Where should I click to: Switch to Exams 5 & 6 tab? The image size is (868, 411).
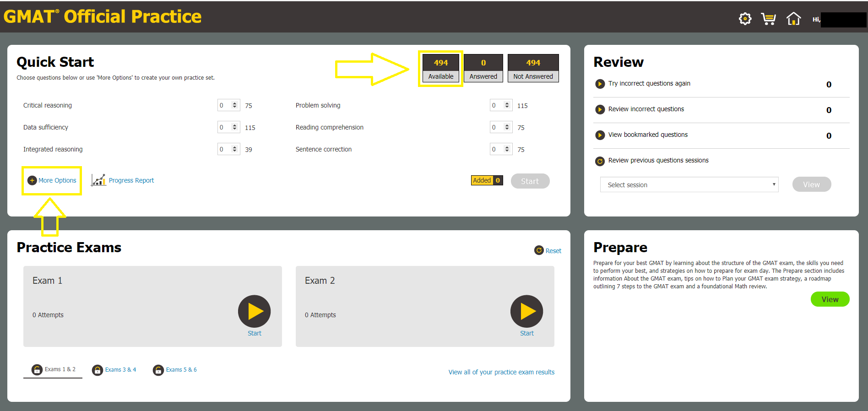[175, 370]
